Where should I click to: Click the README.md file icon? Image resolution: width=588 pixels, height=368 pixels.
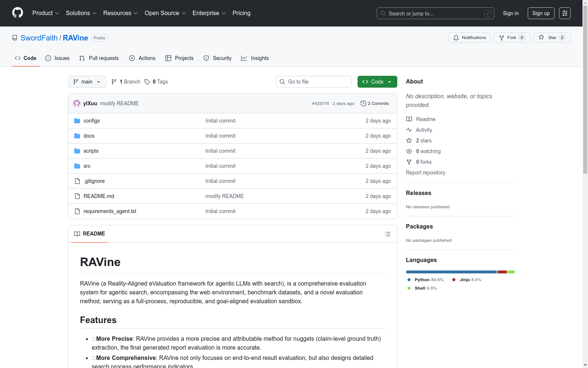coord(77,196)
